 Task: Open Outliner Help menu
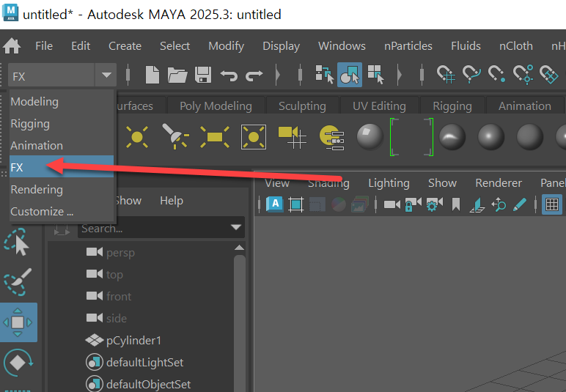pyautogui.click(x=172, y=201)
